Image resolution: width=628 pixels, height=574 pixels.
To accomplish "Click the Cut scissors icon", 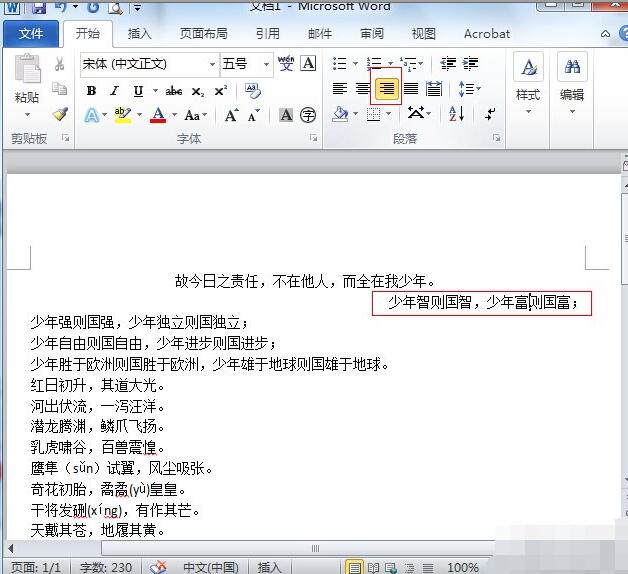I will (60, 64).
